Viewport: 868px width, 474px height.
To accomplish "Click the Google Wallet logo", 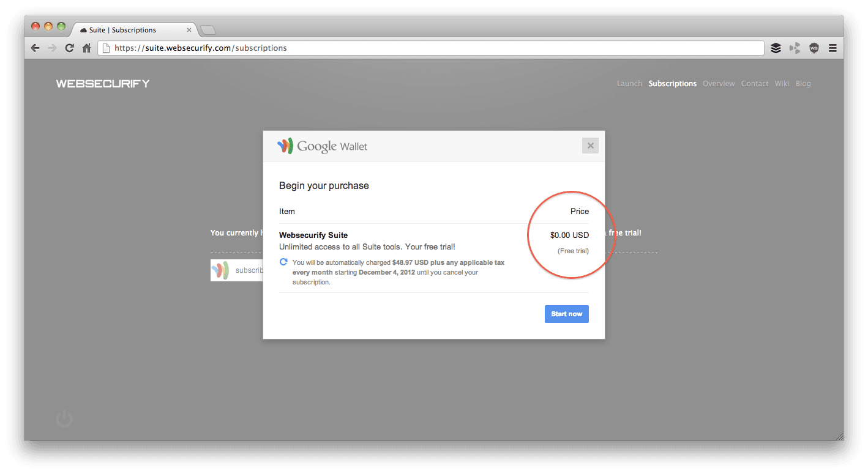I will coord(323,146).
